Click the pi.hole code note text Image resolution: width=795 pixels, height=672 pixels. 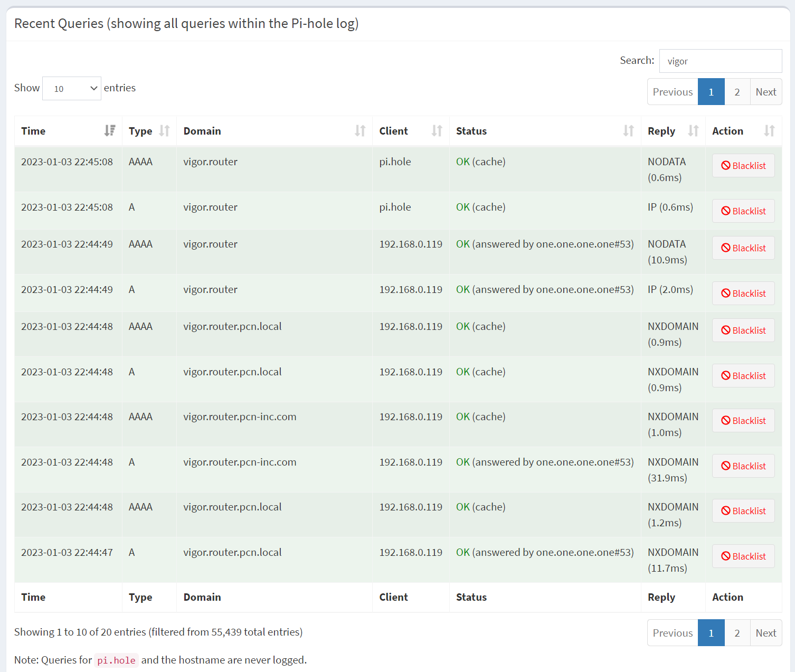point(116,660)
